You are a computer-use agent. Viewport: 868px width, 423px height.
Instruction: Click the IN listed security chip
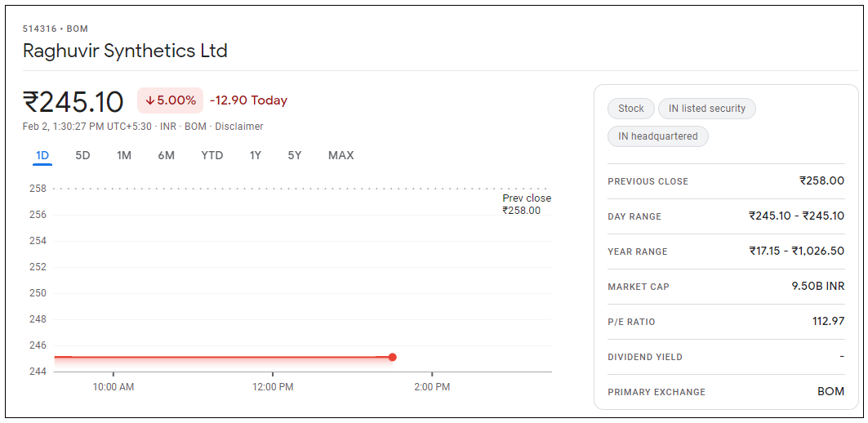pos(707,109)
